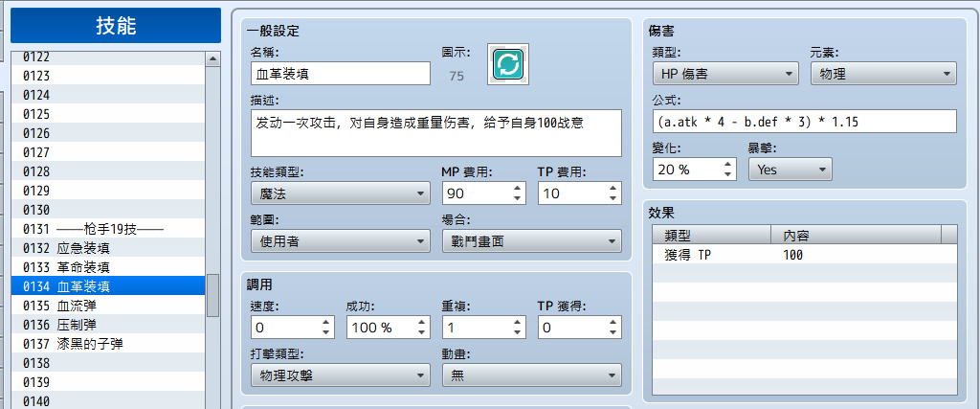Click the 速度 value field
The height and width of the screenshot is (409, 980).
(293, 327)
